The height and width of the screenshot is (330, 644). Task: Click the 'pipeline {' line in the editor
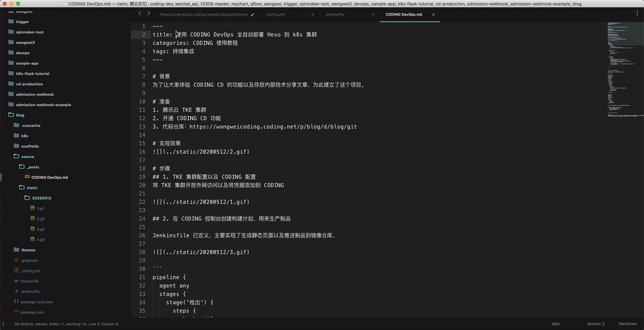[169, 277]
